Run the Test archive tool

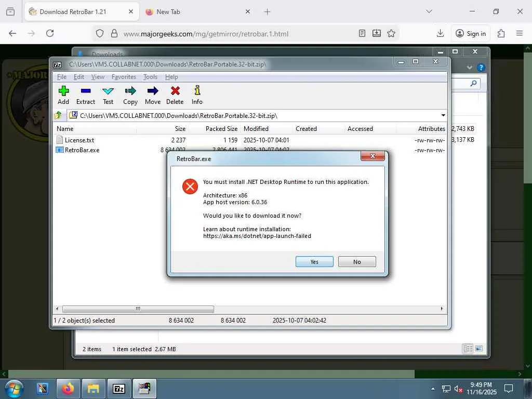pyautogui.click(x=108, y=96)
